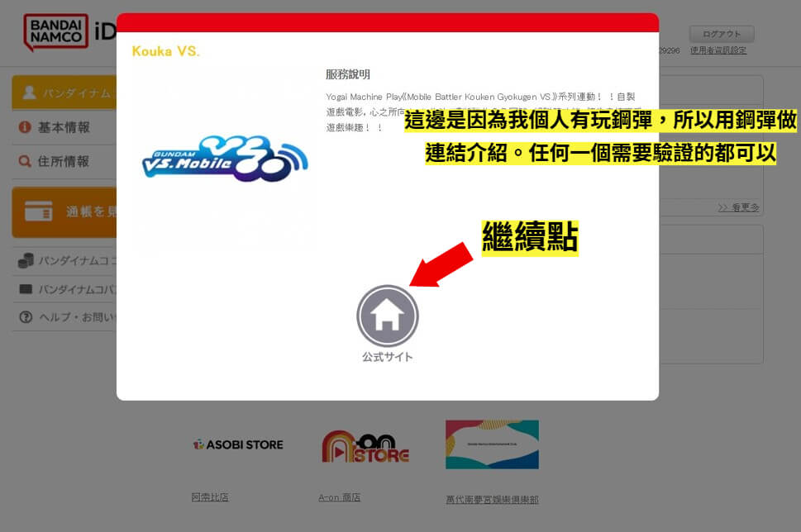Open the バンダイナム account tab in the sidebar

click(x=64, y=93)
